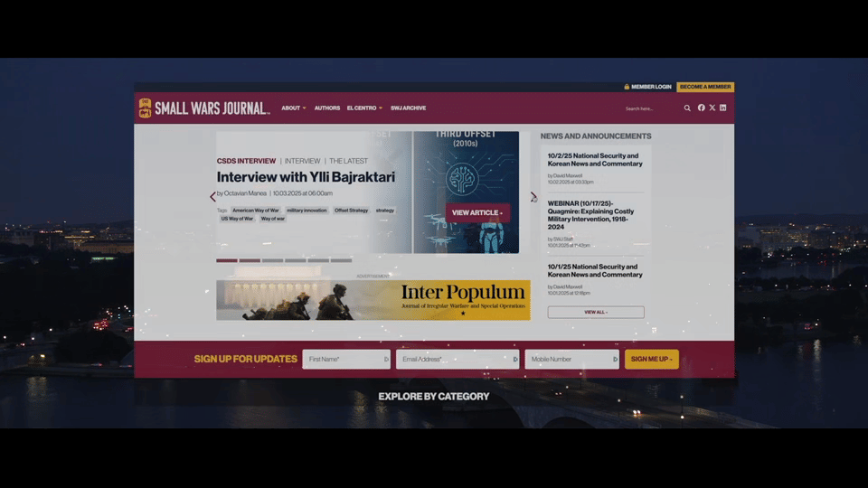Click the Mobile Number input field

point(571,359)
